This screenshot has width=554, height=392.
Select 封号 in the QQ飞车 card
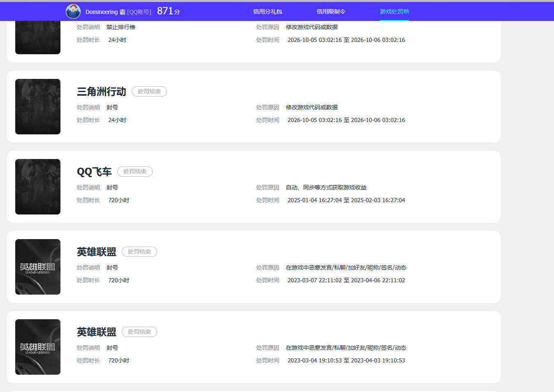pos(112,187)
